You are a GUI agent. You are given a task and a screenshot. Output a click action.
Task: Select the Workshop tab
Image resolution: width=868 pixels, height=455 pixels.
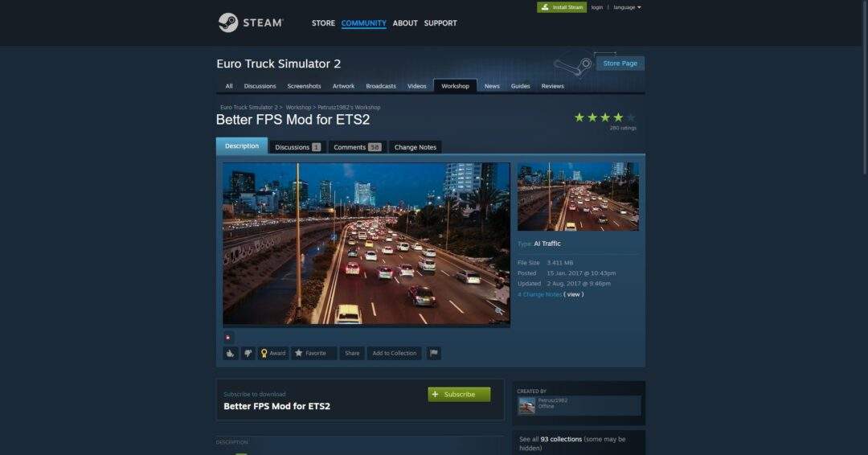pyautogui.click(x=455, y=86)
